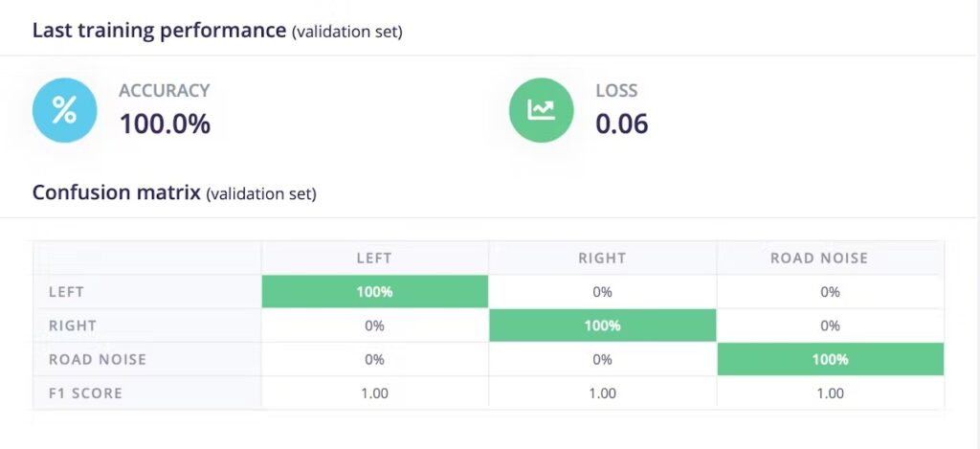The image size is (980, 449).
Task: Click the 0.06 loss value
Action: (622, 123)
